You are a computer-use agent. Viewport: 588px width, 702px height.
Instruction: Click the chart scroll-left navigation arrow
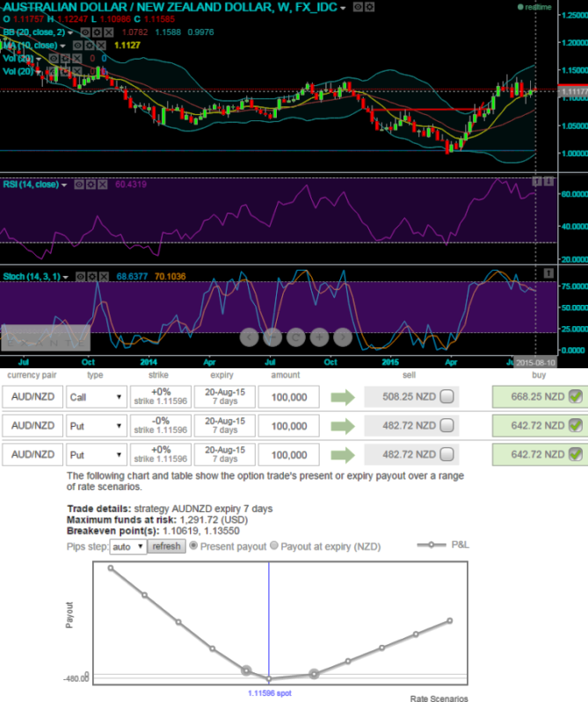click(x=250, y=337)
